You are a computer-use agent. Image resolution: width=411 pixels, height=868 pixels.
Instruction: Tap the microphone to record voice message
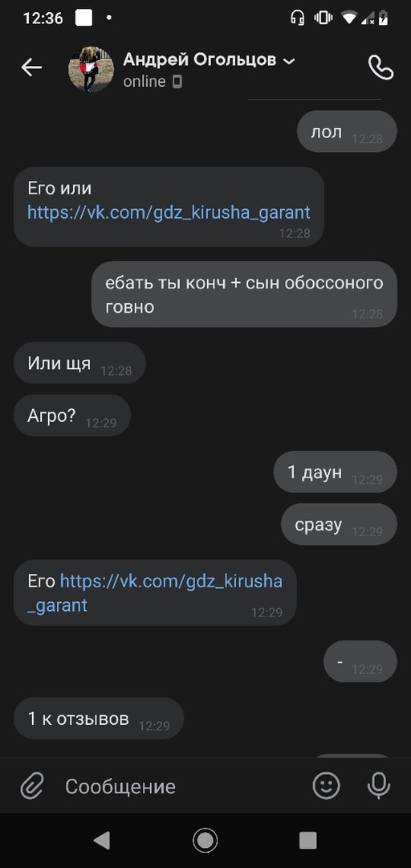click(x=379, y=785)
